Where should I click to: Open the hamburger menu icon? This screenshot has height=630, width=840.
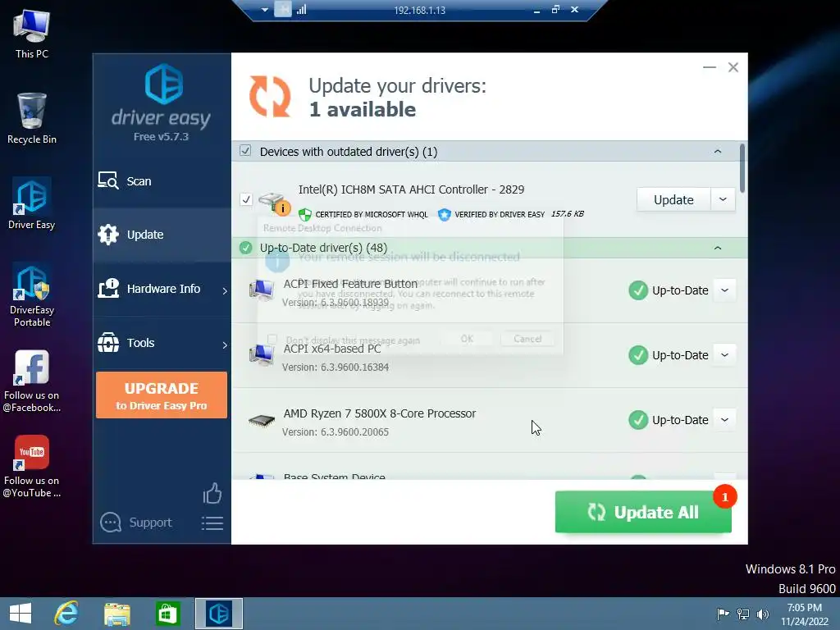tap(212, 523)
